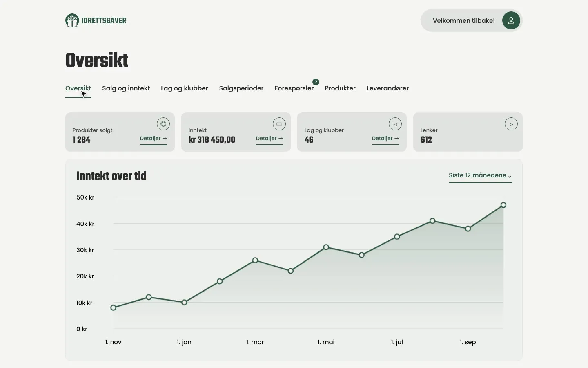Click the chart data point above 1. sep
This screenshot has width=588, height=368.
(x=468, y=229)
